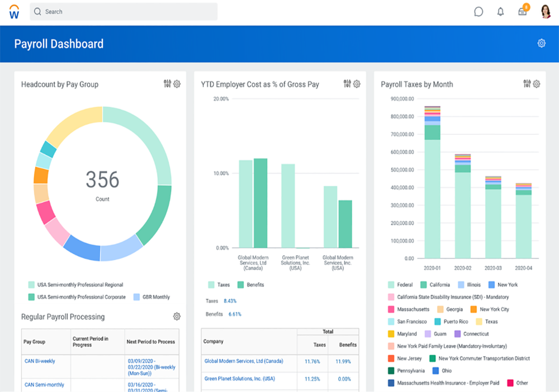
Task: Open the inbox tray icon
Action: (x=523, y=12)
